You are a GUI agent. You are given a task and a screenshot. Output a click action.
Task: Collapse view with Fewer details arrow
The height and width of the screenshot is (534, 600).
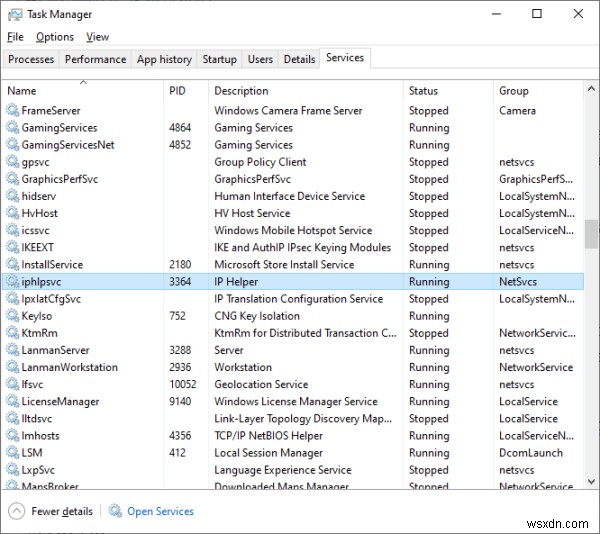coord(16,511)
